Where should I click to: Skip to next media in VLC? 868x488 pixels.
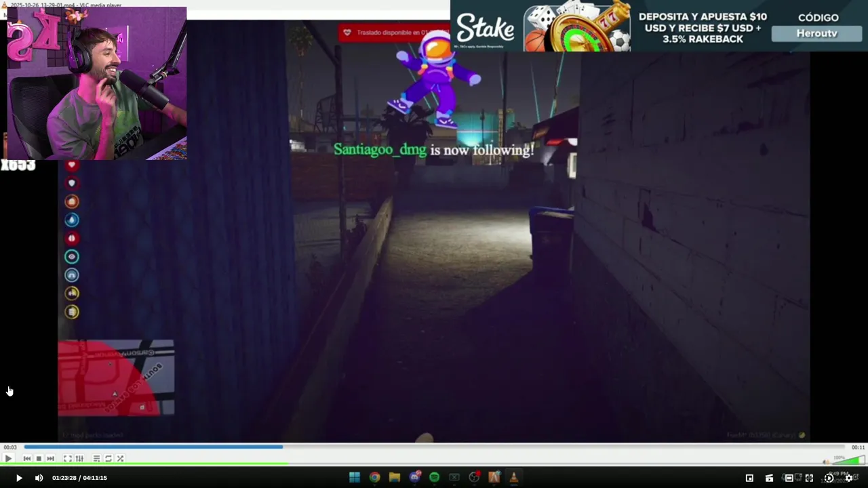point(50,459)
